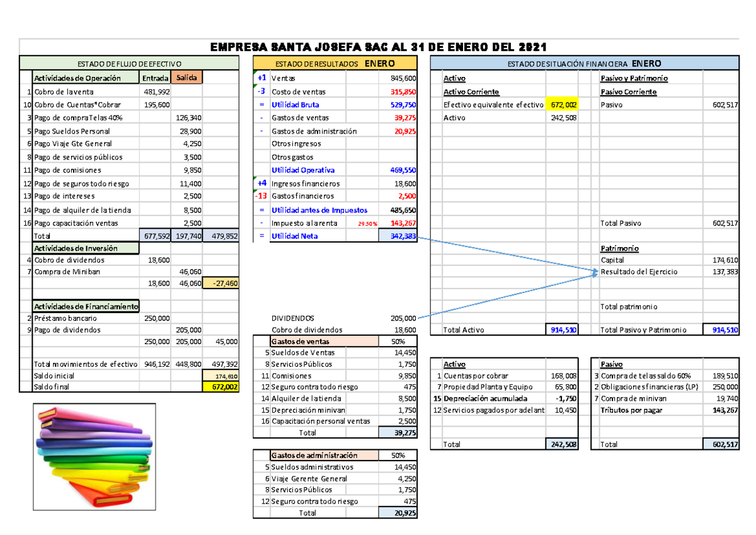Image resolution: width=756 pixels, height=535 pixels.
Task: Select the -27,460 investment total cell
Action: [x=221, y=284]
